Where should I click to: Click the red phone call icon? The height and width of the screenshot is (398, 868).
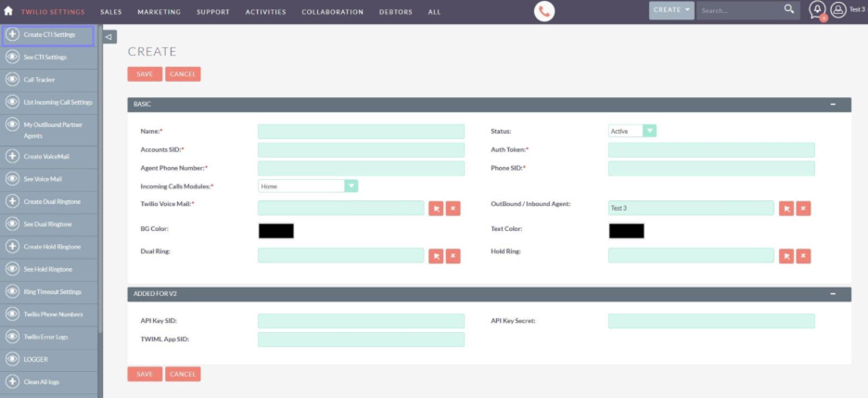544,11
